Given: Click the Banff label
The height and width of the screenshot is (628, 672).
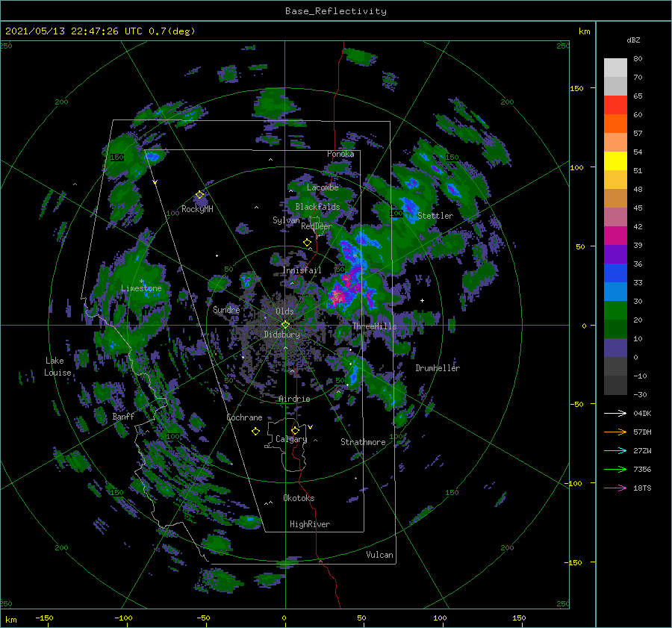Looking at the screenshot, I should (123, 416).
